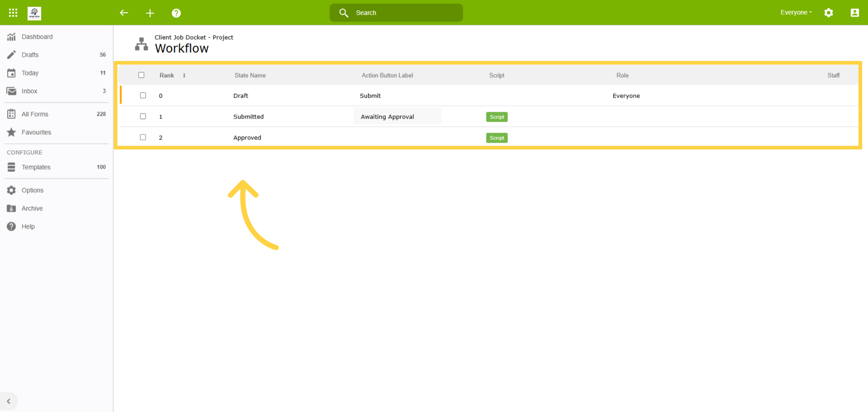Click the Archive box icon
The height and width of the screenshot is (412, 868).
pos(12,208)
